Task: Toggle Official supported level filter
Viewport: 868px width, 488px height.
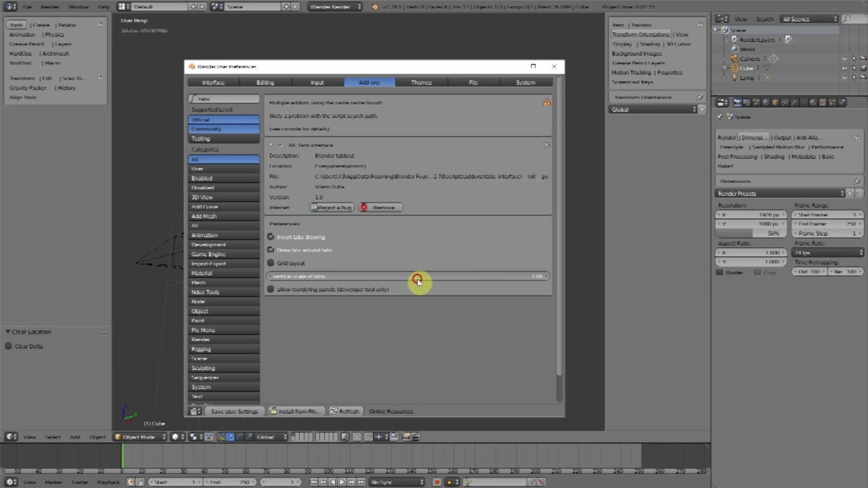Action: [224, 120]
